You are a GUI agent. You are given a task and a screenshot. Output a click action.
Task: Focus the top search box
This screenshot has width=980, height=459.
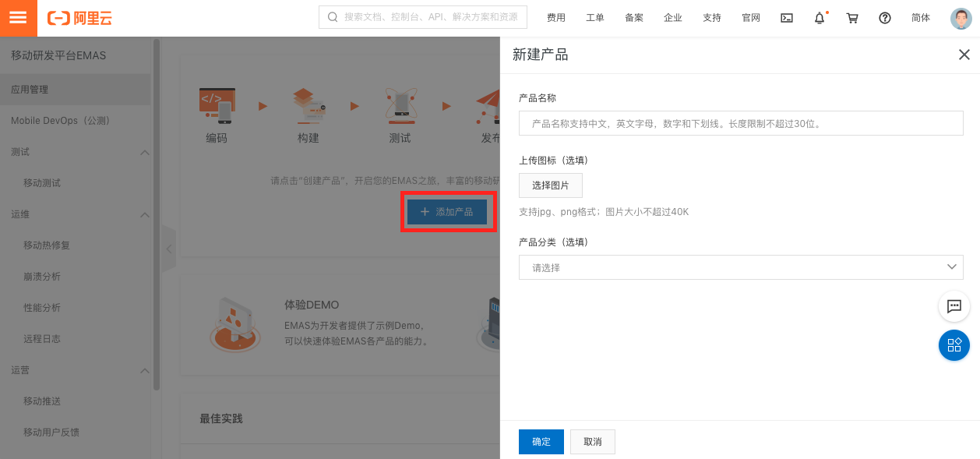coord(423,17)
